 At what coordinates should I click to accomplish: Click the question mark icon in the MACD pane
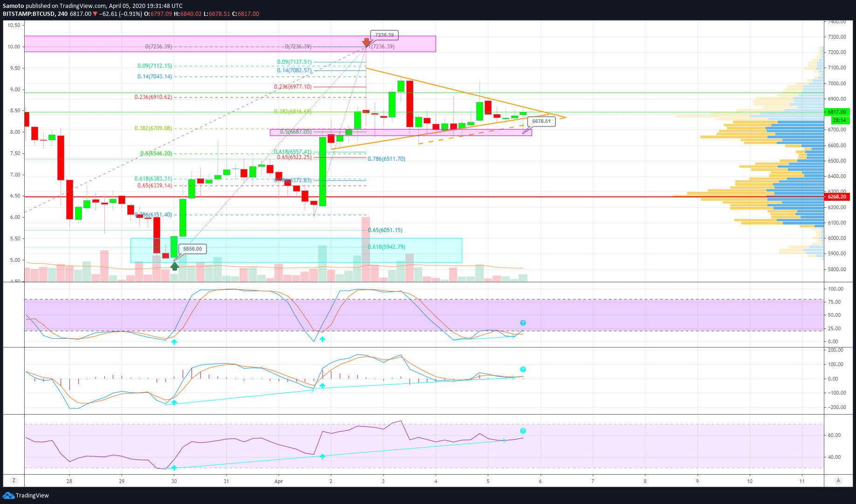point(523,369)
